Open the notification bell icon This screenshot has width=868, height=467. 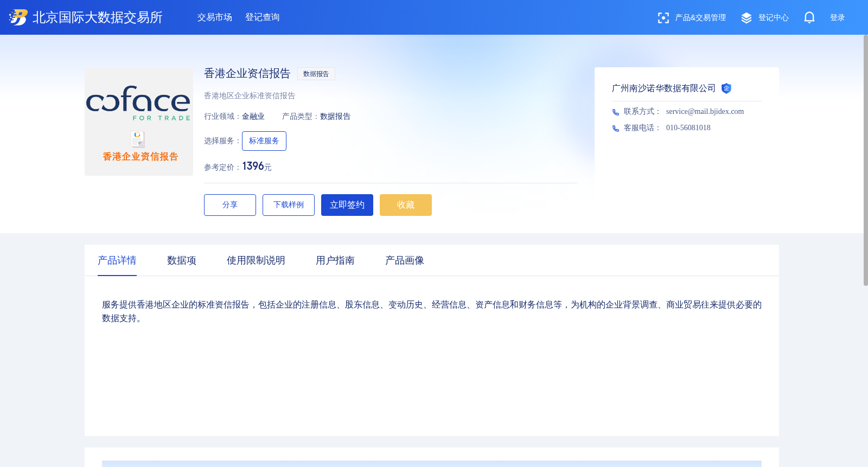click(809, 18)
